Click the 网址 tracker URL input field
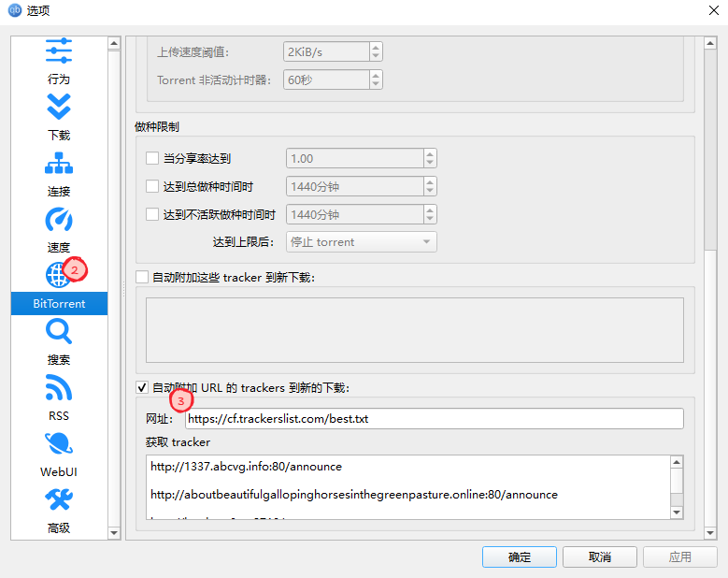Screen dimensions: 728x578 [435, 419]
